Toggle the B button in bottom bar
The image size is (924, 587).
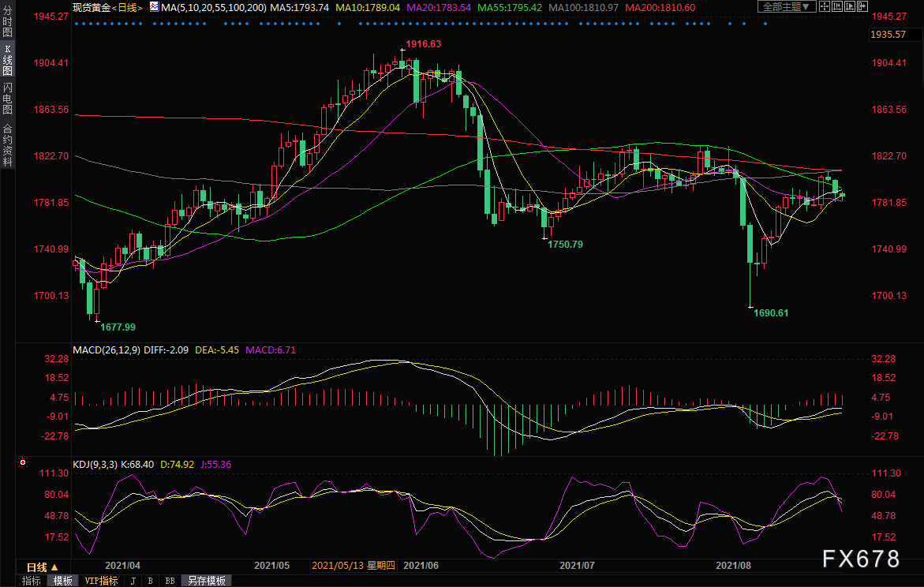coord(150,581)
